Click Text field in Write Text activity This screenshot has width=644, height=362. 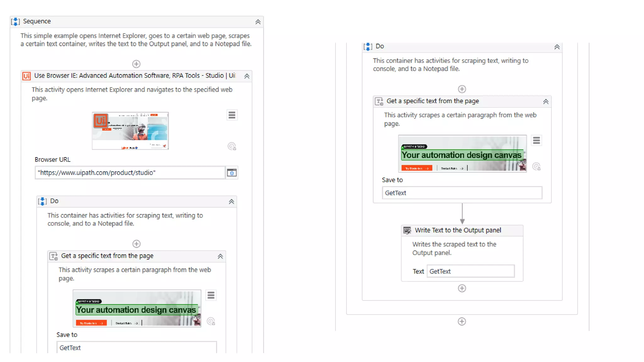pyautogui.click(x=470, y=271)
